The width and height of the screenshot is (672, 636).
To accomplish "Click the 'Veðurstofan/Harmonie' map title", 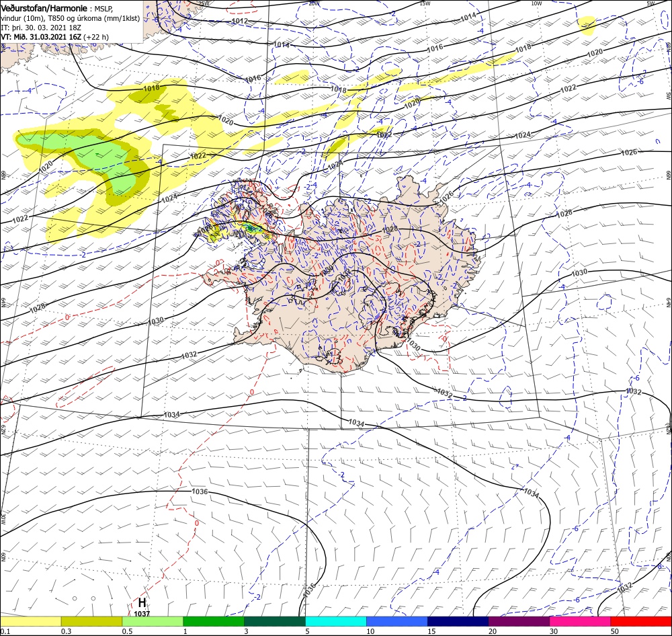I will coord(44,8).
